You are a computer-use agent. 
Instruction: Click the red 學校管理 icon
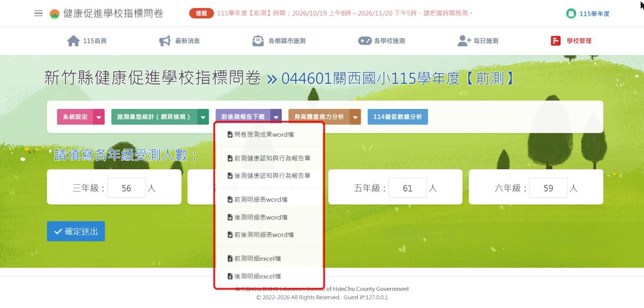click(556, 41)
